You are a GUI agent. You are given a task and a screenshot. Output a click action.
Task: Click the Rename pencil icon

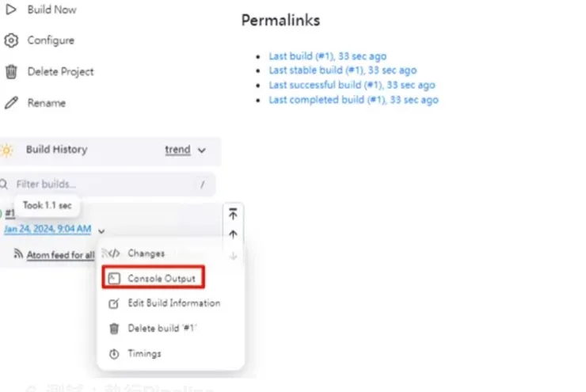click(x=10, y=103)
